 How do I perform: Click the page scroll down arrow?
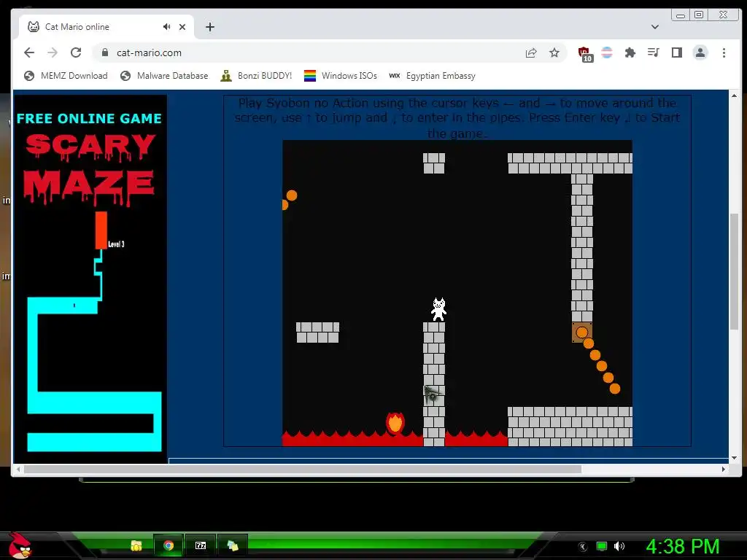coord(734,458)
